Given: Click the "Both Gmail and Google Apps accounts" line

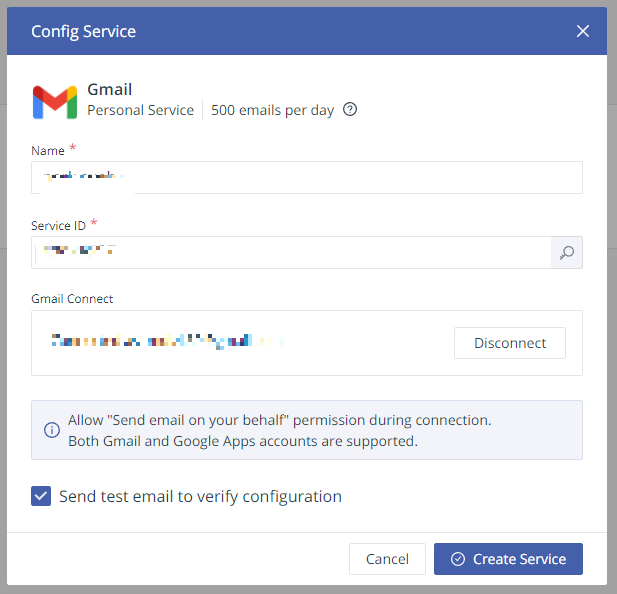Looking at the screenshot, I should pos(243,441).
